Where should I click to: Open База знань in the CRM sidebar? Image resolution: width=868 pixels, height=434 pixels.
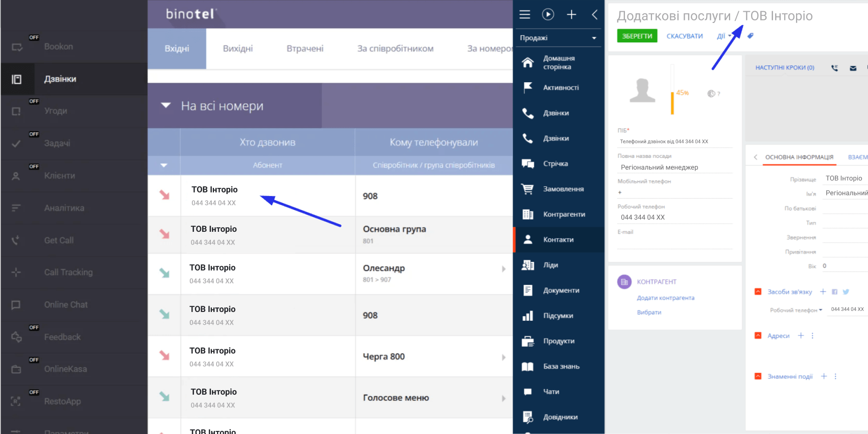(x=559, y=367)
